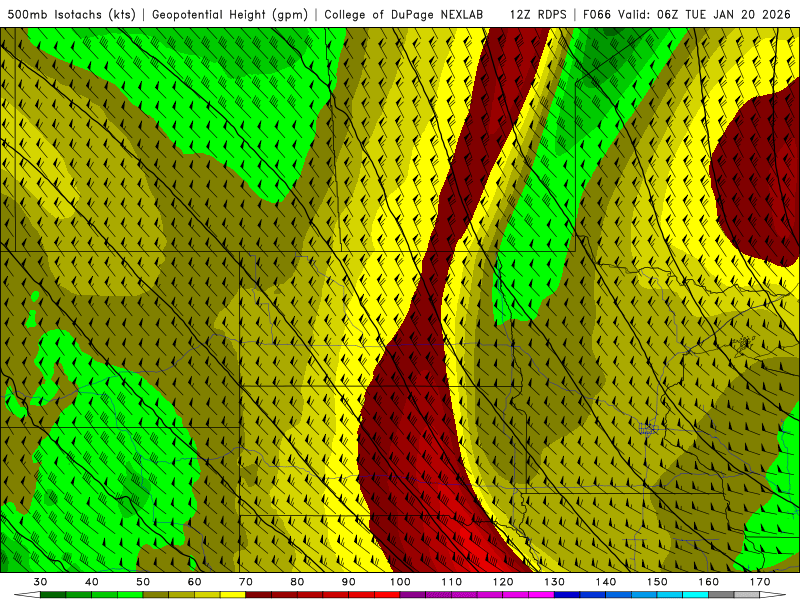The width and height of the screenshot is (800, 600).
Task: Click the "12Z RDPS" model run label
Action: coord(538,14)
